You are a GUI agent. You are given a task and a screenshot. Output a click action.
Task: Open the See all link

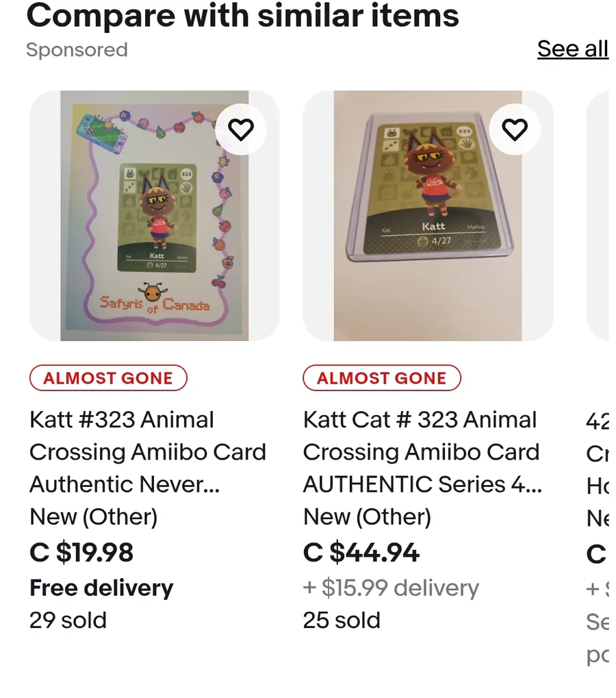572,49
